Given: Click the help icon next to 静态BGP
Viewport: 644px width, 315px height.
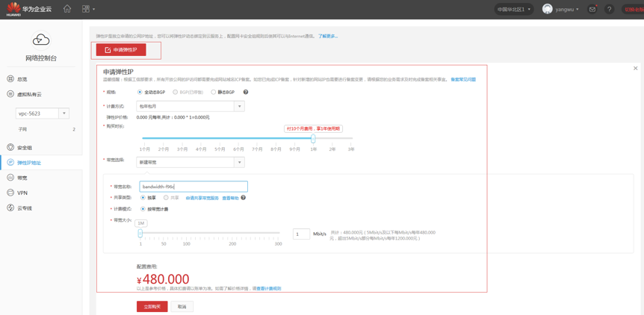Looking at the screenshot, I should (x=246, y=93).
